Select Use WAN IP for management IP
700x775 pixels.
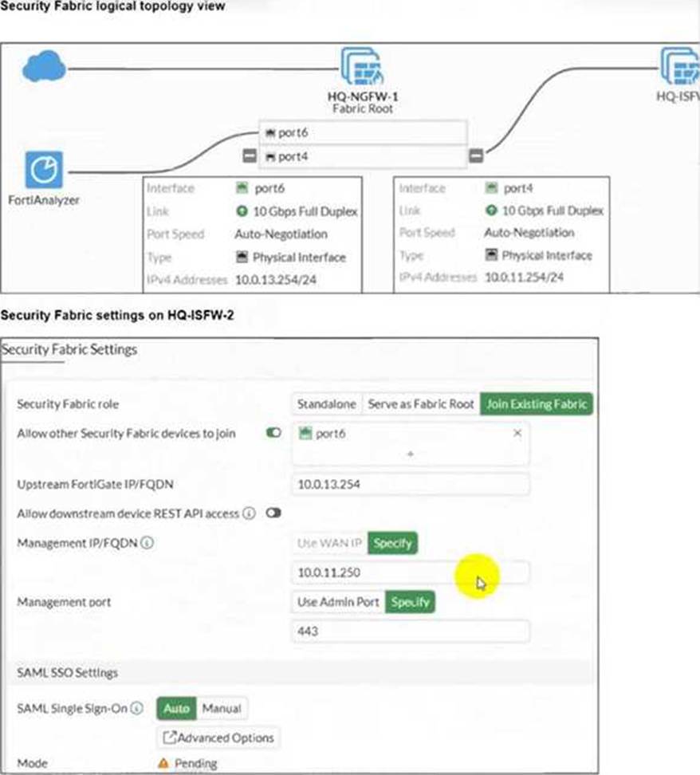[329, 543]
